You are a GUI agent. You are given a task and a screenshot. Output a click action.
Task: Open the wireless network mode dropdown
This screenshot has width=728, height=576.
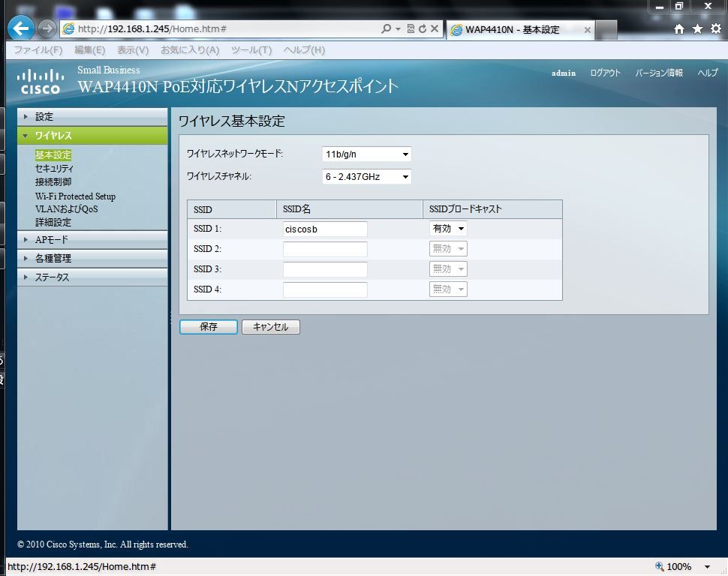pyautogui.click(x=366, y=154)
